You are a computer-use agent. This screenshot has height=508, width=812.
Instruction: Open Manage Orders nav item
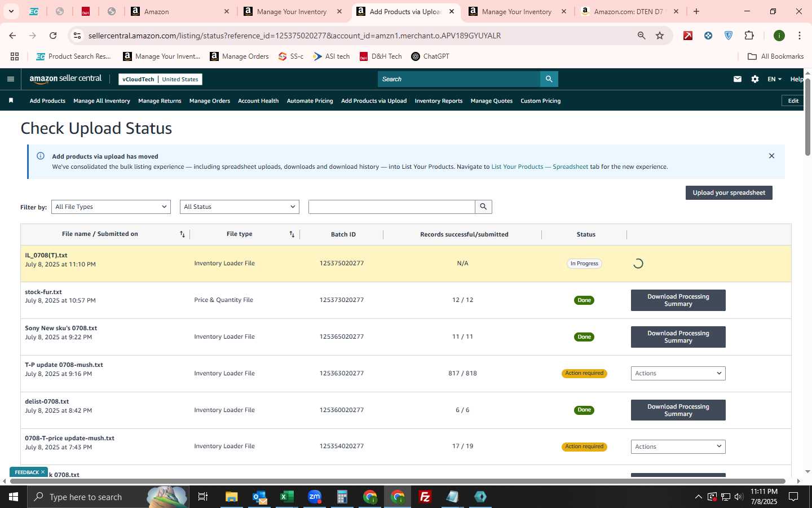pyautogui.click(x=210, y=101)
